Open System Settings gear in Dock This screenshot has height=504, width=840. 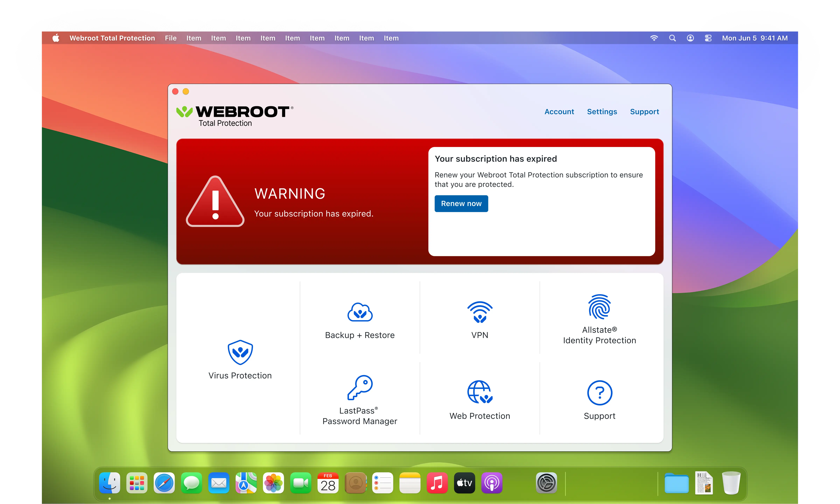tap(546, 483)
